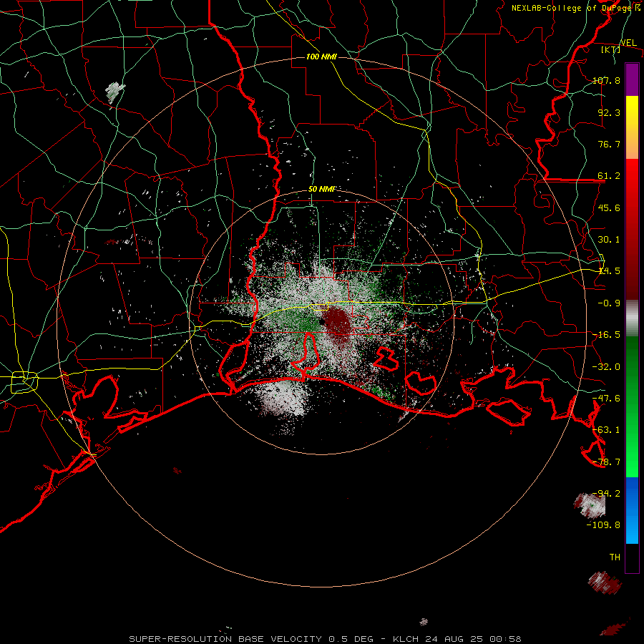Click the 30.1 velocity scale value
The width and height of the screenshot is (644, 644).
pos(609,240)
